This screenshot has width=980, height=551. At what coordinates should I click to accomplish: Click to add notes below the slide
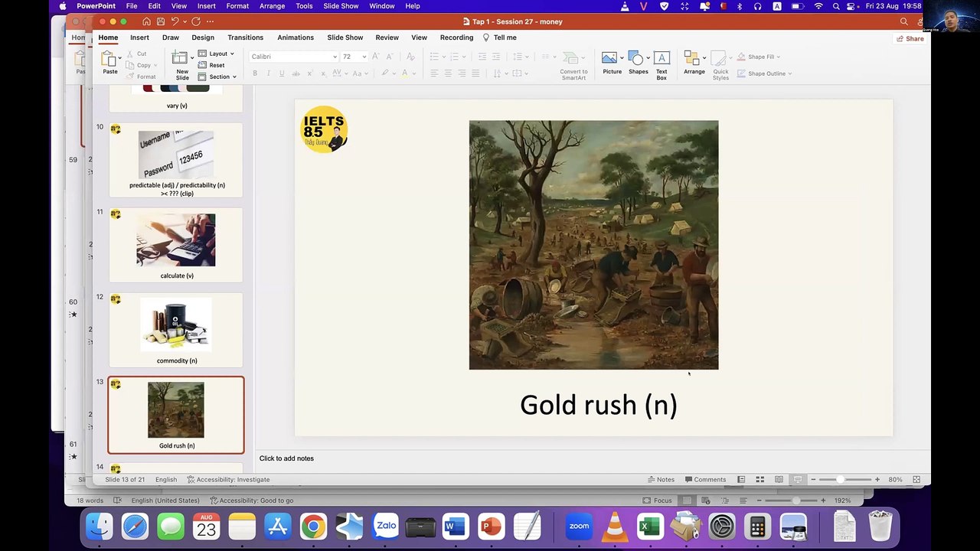coord(286,458)
